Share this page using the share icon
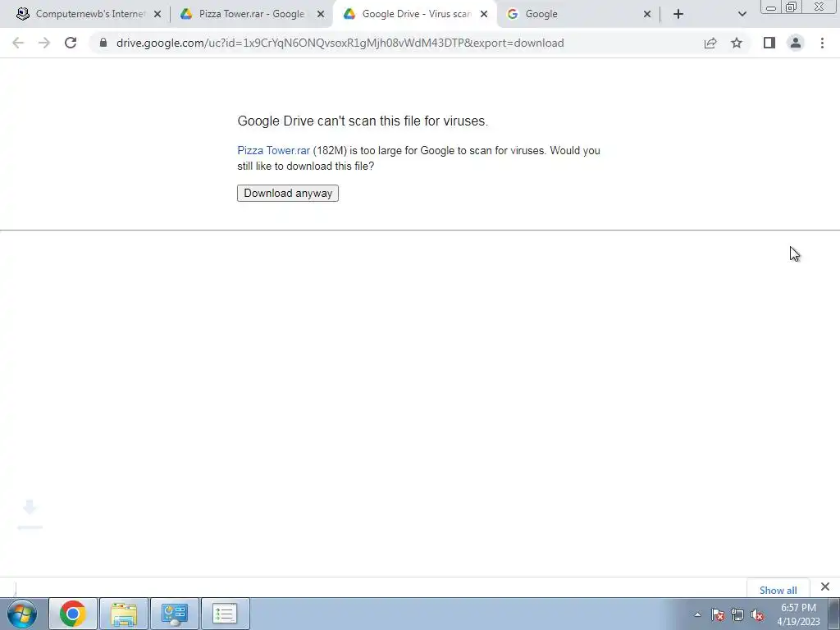The image size is (840, 630). (x=710, y=43)
